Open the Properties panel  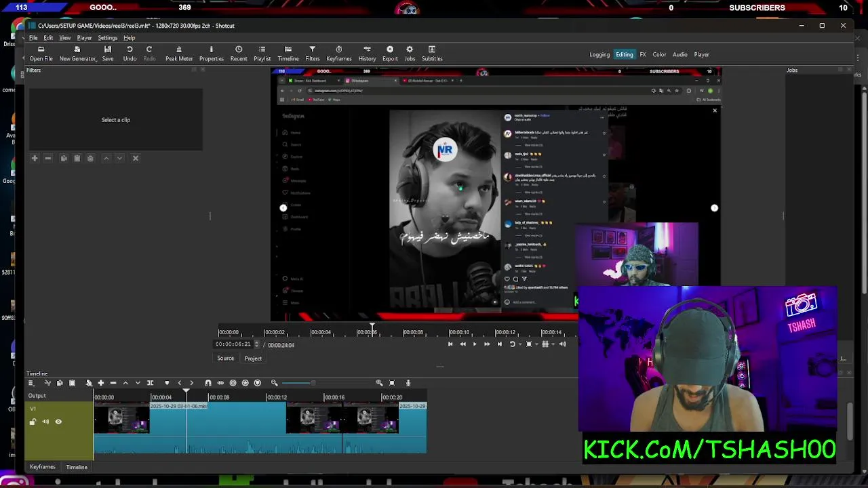pyautogui.click(x=211, y=54)
